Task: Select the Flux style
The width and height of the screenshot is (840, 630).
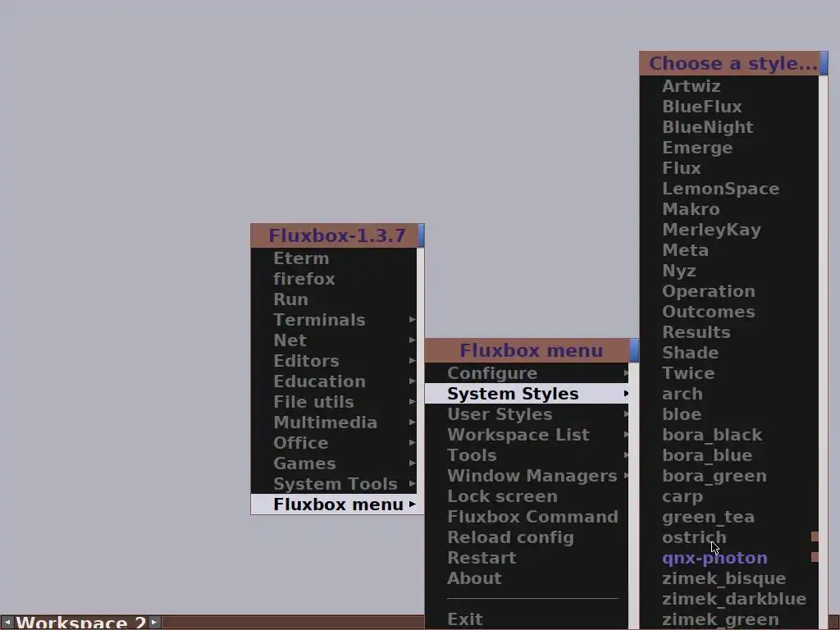Action: [729, 167]
